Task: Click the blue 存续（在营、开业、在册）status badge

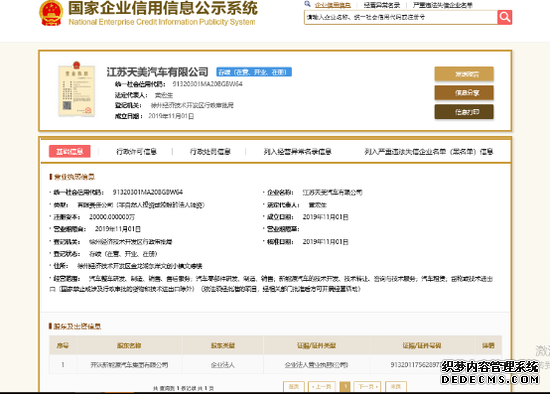Action: point(254,72)
